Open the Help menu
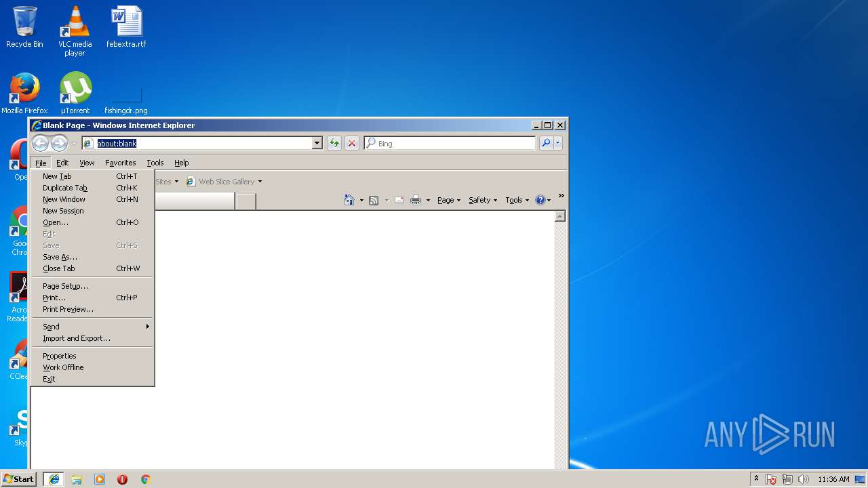Image resolution: width=868 pixels, height=488 pixels. point(181,163)
